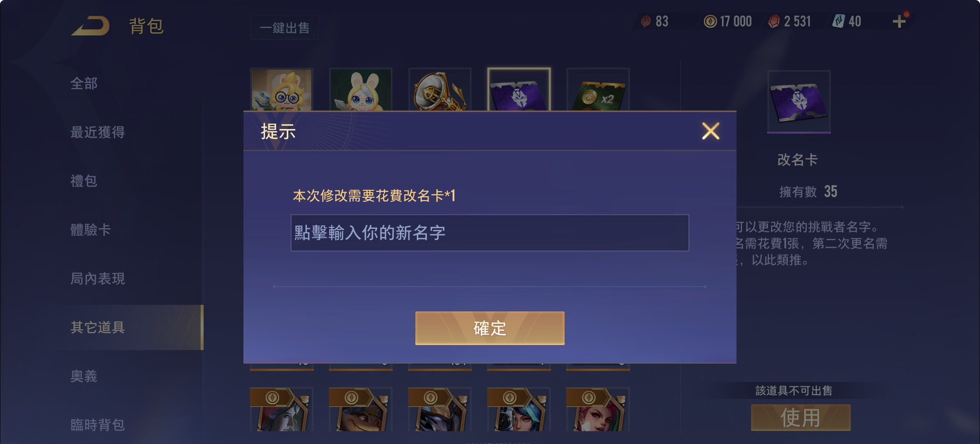
Task: Open the 臨時背包 tab
Action: click(x=98, y=425)
